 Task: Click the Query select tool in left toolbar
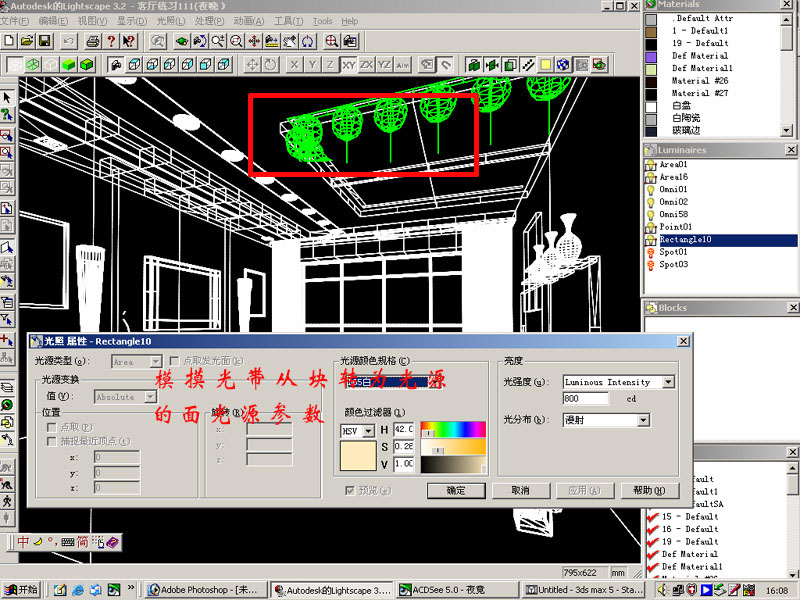pos(7,114)
